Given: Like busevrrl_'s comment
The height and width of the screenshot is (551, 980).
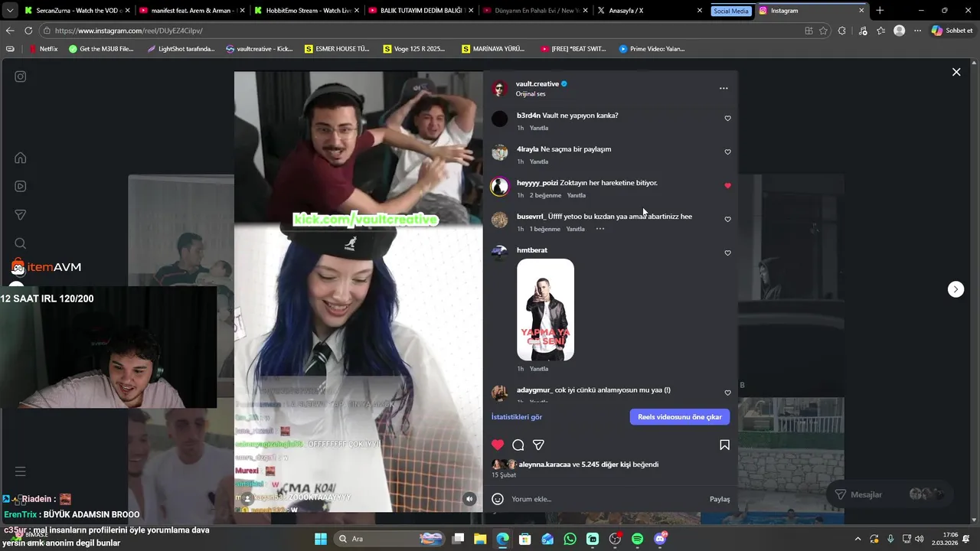Looking at the screenshot, I should coord(727,220).
